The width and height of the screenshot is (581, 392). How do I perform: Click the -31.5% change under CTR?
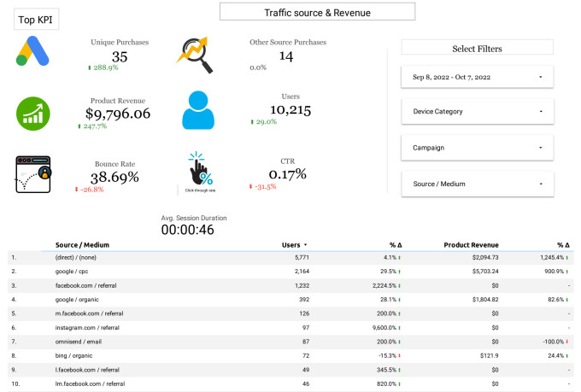pyautogui.click(x=262, y=186)
